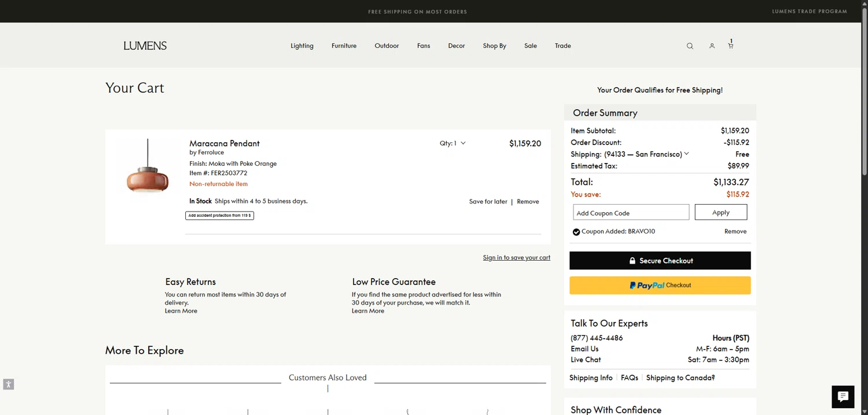Open the shopping cart icon

[x=730, y=45]
